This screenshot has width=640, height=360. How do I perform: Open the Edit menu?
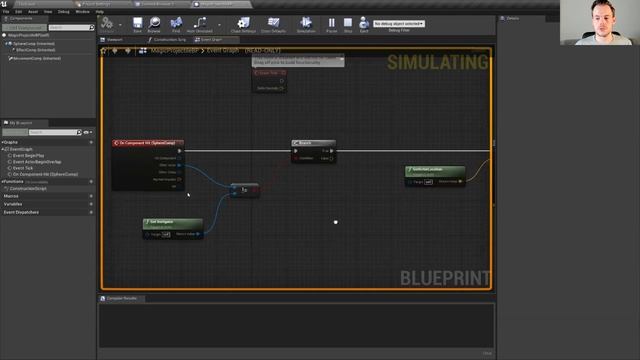[x=18, y=12]
